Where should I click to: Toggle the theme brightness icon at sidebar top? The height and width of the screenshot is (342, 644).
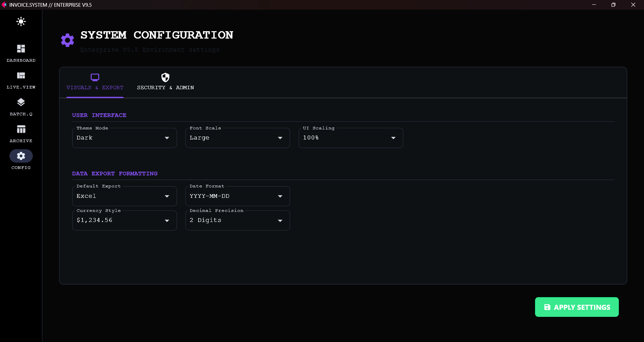pyautogui.click(x=21, y=21)
